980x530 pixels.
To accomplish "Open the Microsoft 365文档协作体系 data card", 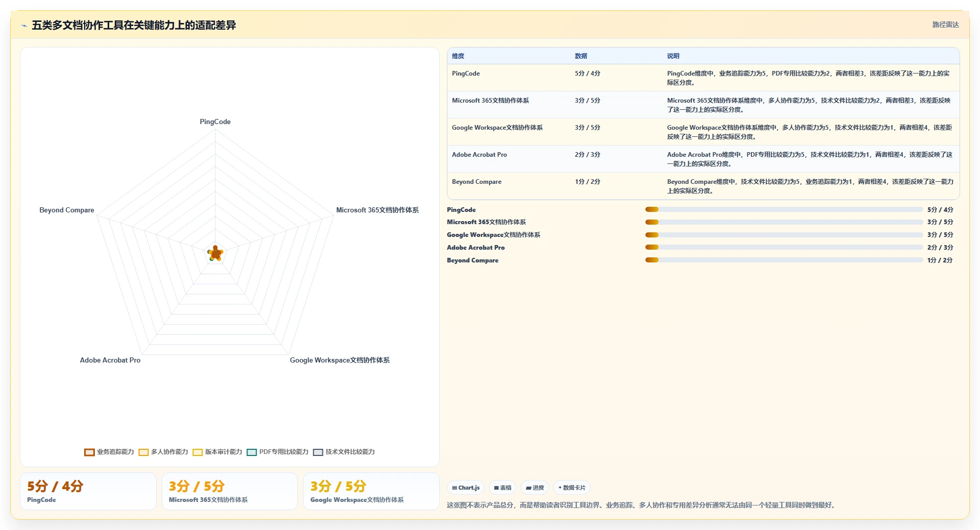I will coord(230,491).
